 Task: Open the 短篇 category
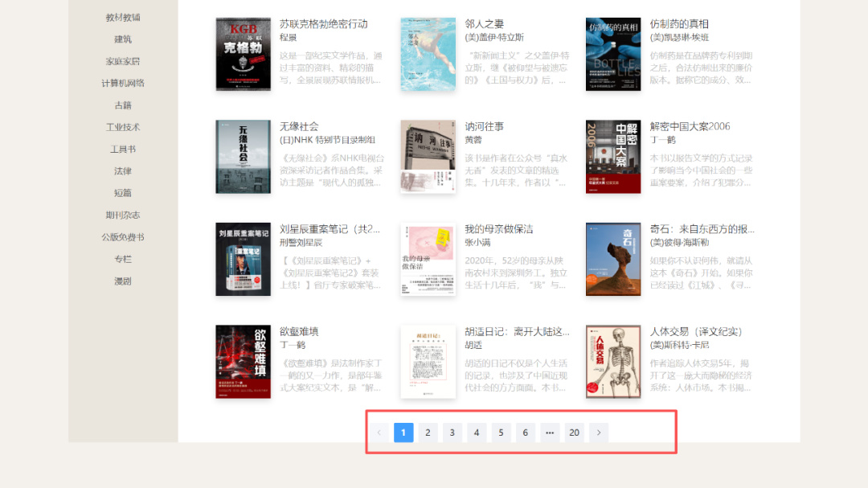coord(123,193)
